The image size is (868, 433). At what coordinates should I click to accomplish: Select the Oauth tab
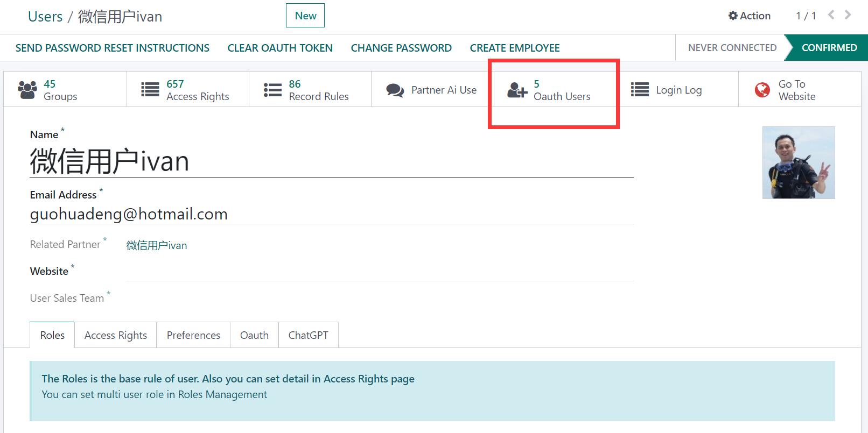[254, 335]
